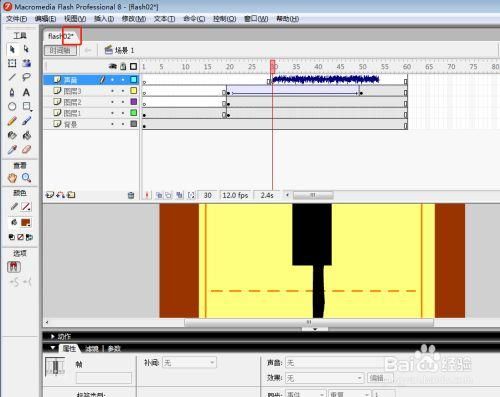500x397 pixels.
Task: Switch to the 参数 Parameters tab
Action: [114, 349]
